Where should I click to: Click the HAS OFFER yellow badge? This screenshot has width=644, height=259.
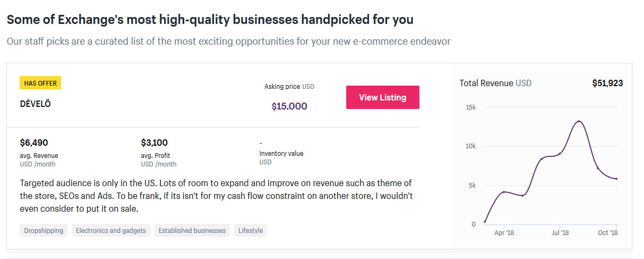(x=40, y=82)
